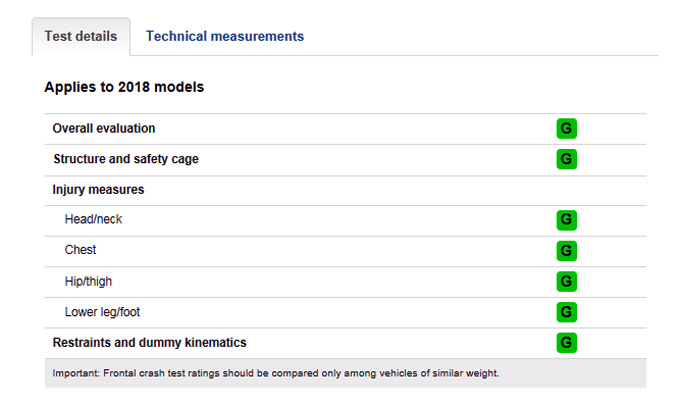
Task: Click the Lower leg/foot label
Action: (102, 312)
